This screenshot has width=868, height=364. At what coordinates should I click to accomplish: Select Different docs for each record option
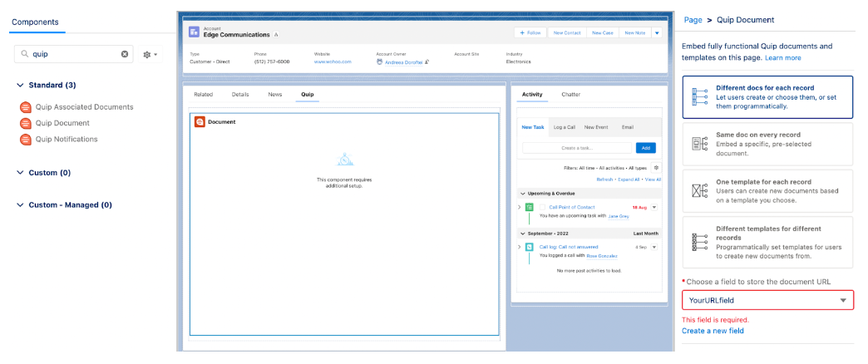[767, 96]
